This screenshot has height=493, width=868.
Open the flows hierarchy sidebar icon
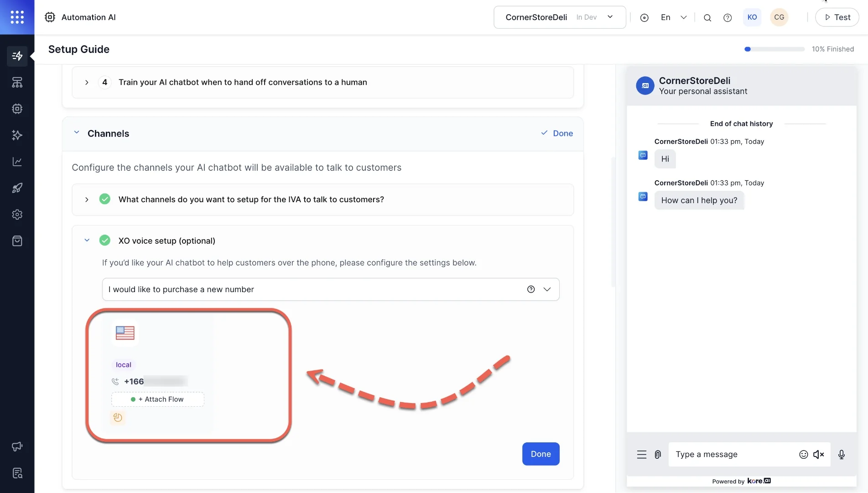(17, 83)
